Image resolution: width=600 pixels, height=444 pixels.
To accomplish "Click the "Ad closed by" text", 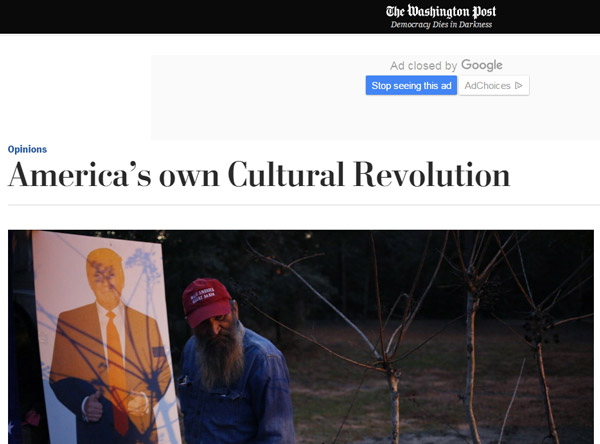I will (424, 66).
